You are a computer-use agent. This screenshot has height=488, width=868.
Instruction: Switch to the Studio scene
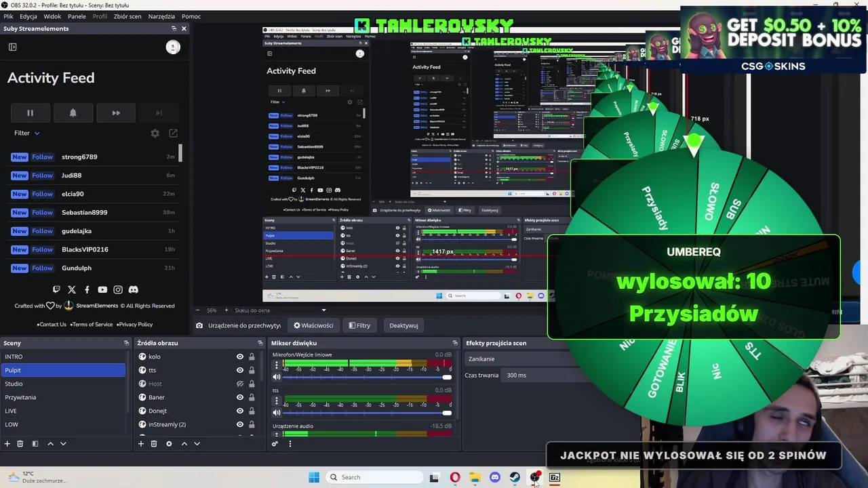(x=63, y=384)
